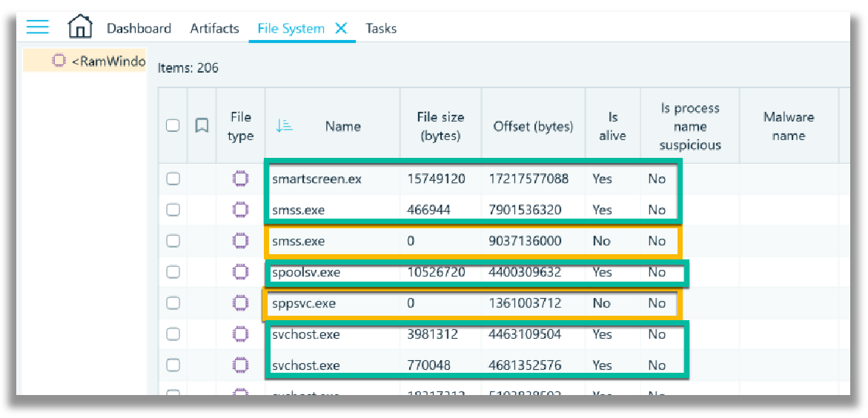Open the Tasks tab

(x=381, y=28)
